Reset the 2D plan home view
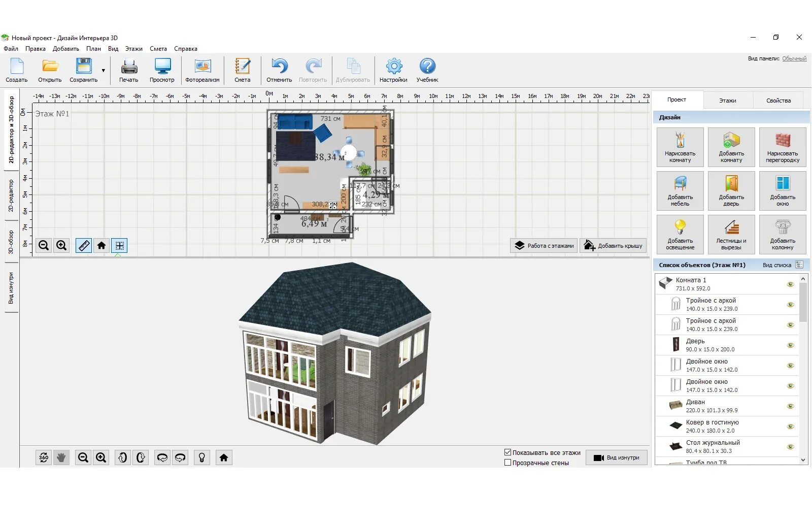 coord(101,246)
